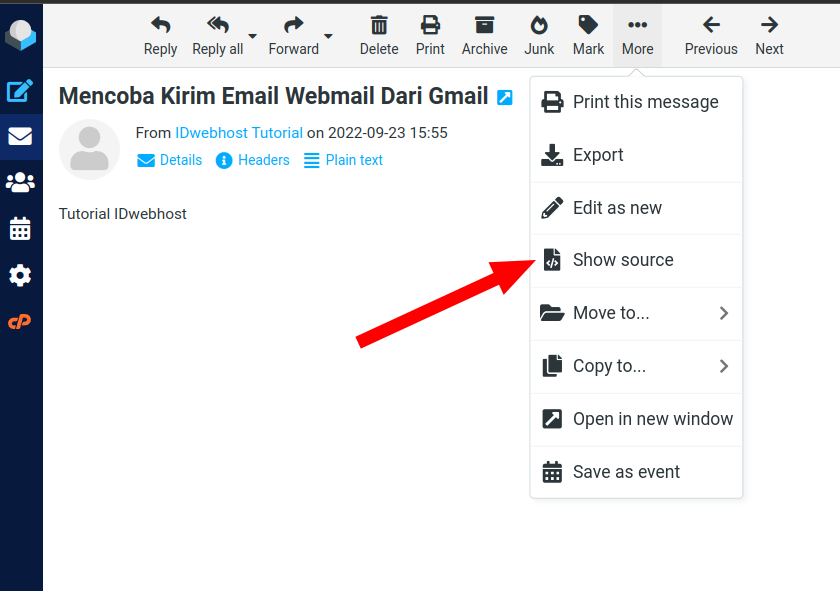Click the Reply all button
The width and height of the screenshot is (840, 591).
coord(218,36)
